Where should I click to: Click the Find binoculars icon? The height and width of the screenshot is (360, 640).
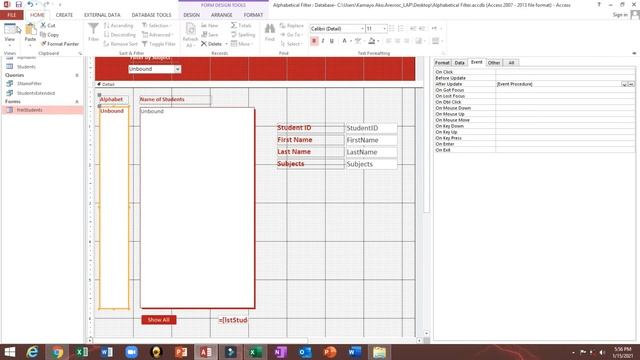(270, 32)
